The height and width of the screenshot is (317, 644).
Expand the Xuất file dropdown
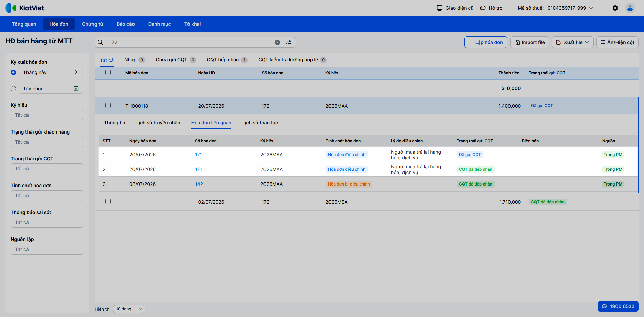(x=573, y=42)
